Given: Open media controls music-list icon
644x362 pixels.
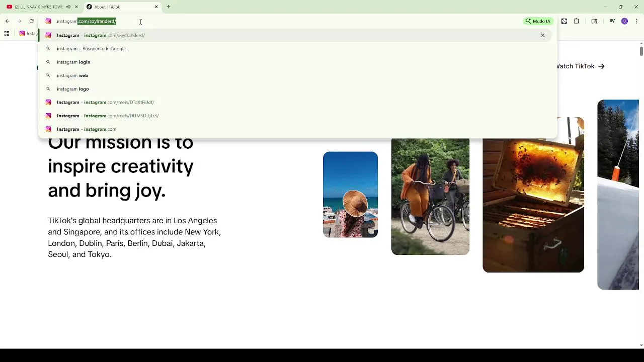Looking at the screenshot, I should tap(612, 21).
